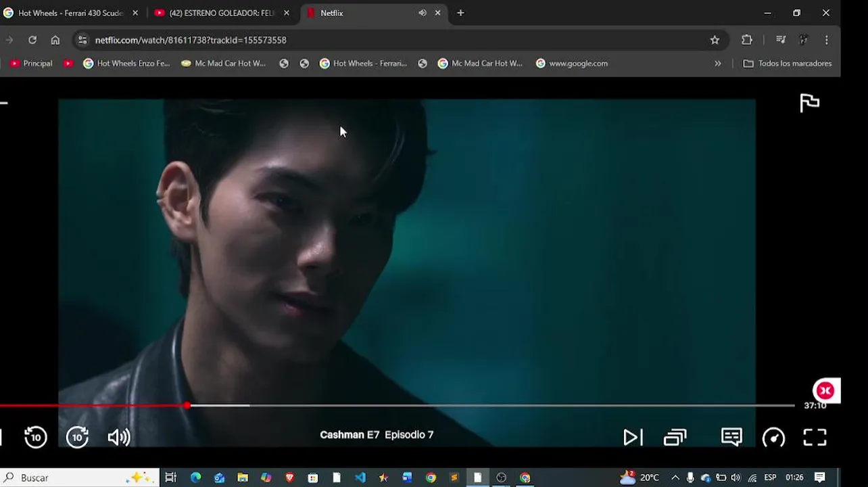This screenshot has width=868, height=487.
Task: Switch to the ESTRENO GOLEADOR YouTube tab
Action: (x=222, y=13)
